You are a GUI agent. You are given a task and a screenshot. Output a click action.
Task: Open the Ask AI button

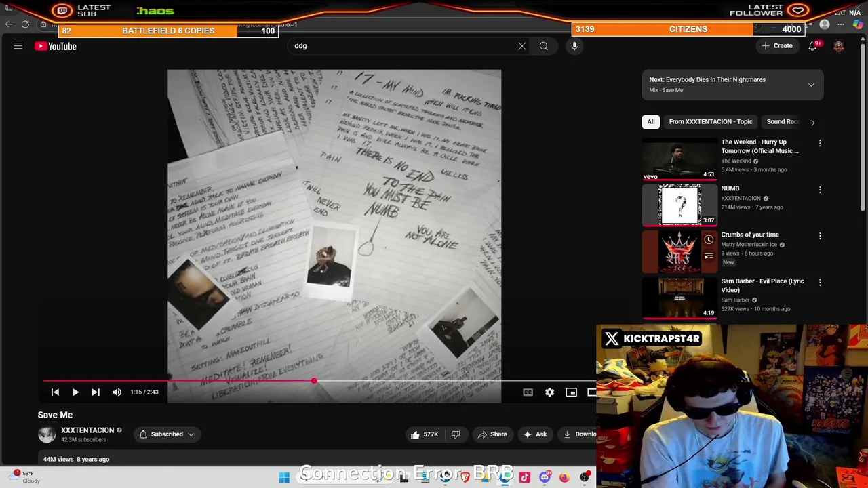[535, 434]
